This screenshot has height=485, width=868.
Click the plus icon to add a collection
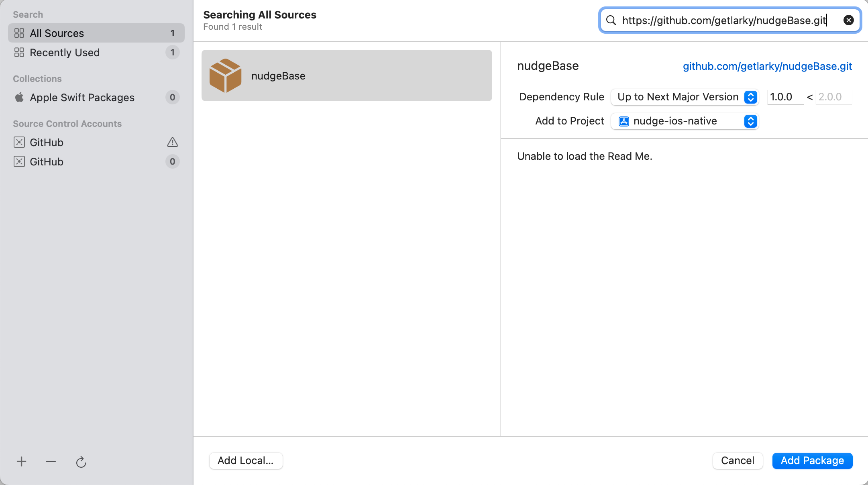pyautogui.click(x=22, y=462)
